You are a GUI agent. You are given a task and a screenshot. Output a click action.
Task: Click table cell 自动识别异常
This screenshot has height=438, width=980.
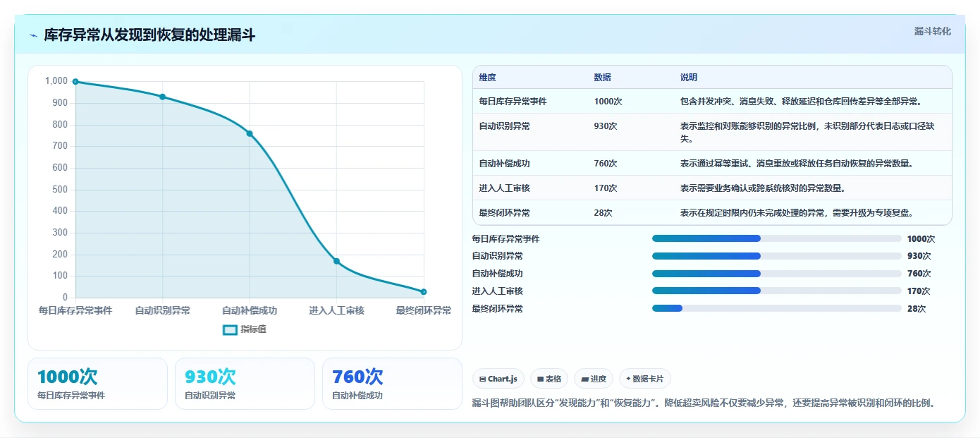point(504,126)
